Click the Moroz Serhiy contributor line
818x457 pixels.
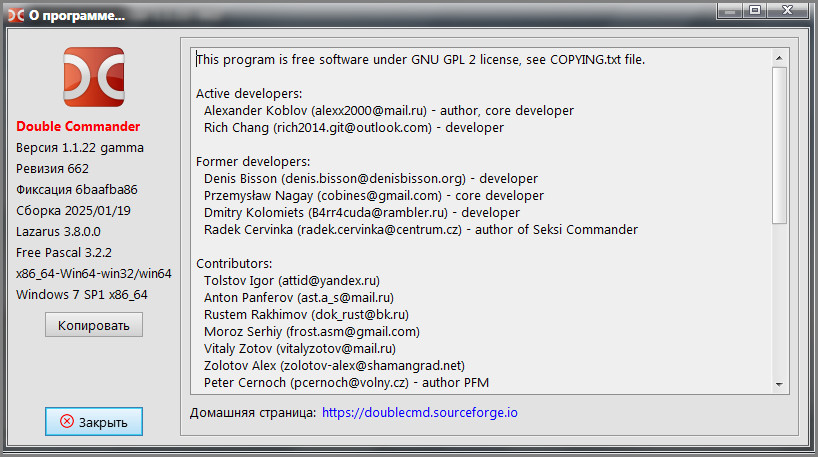tap(312, 332)
